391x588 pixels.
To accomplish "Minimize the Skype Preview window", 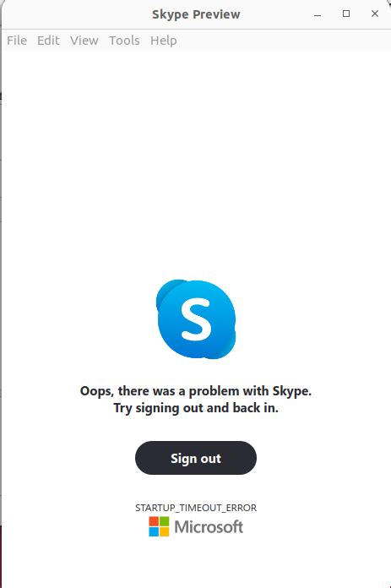I will (318, 14).
